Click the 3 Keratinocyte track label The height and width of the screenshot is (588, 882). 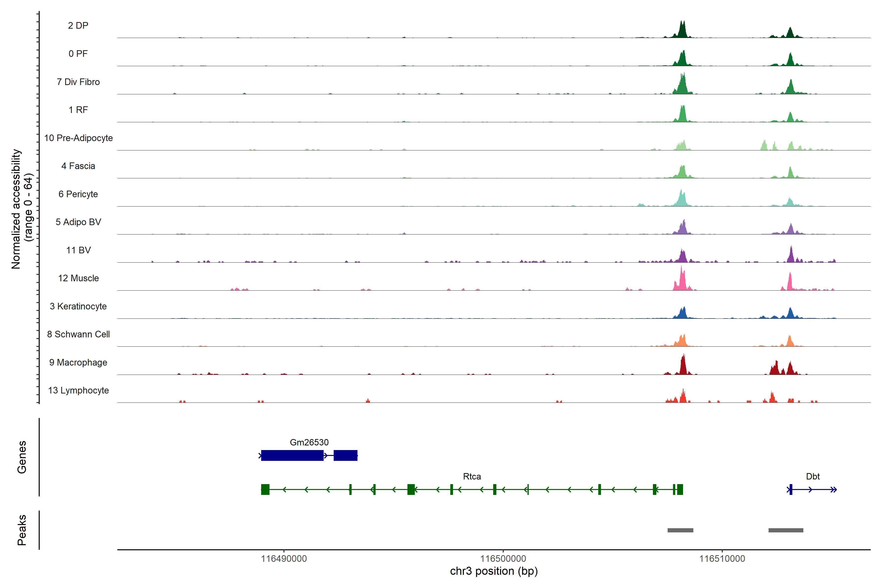78,306
